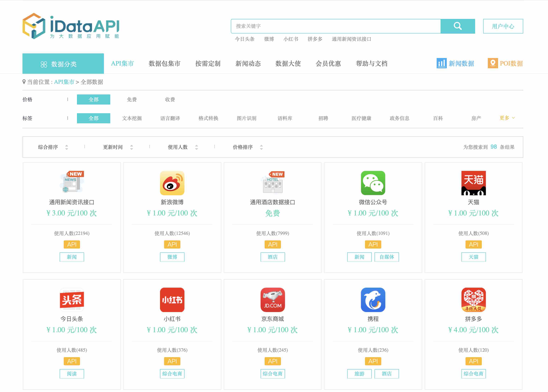Screen dimensions: 548x392
Task: Open the 新闻数据 bar chart icon
Action: 441,63
